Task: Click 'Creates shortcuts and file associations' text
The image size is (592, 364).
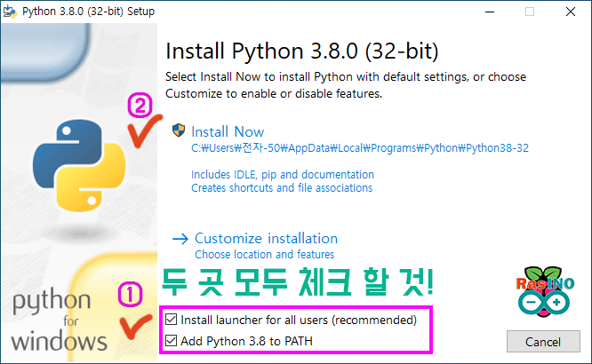Action: 282,188
